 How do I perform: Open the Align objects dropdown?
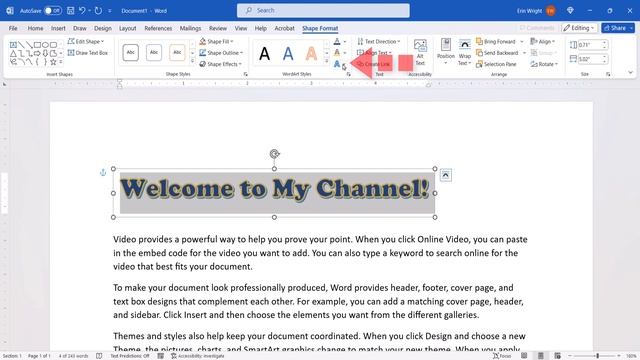point(542,41)
